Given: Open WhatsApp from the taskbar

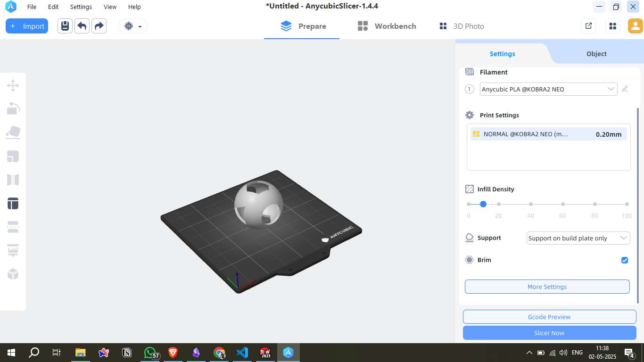Looking at the screenshot, I should coord(150,352).
